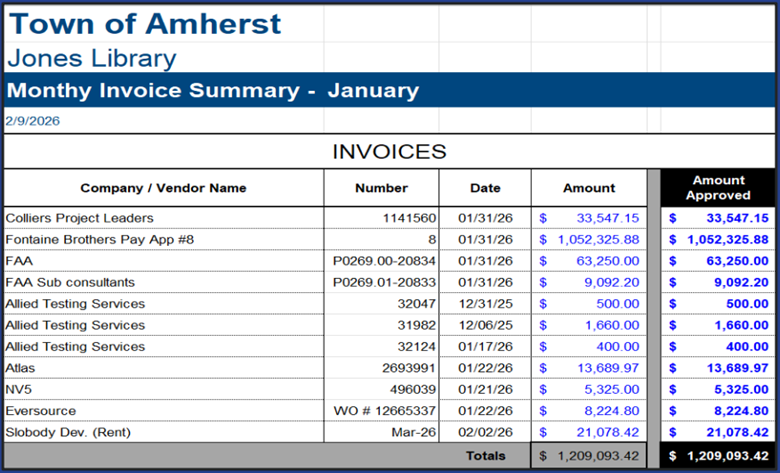Click the 12/06/25 invoice date cell
The width and height of the screenshot is (780, 473).
point(485,325)
